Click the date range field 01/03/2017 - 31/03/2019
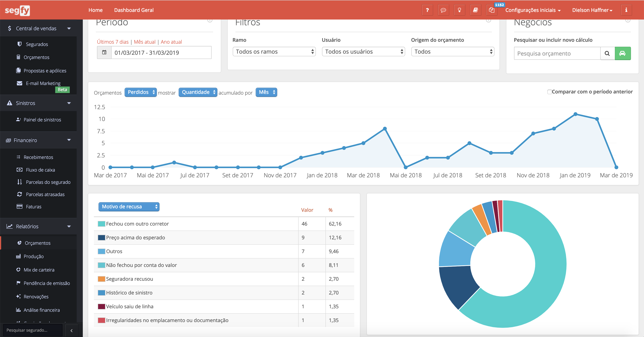The height and width of the screenshot is (337, 644). point(161,52)
